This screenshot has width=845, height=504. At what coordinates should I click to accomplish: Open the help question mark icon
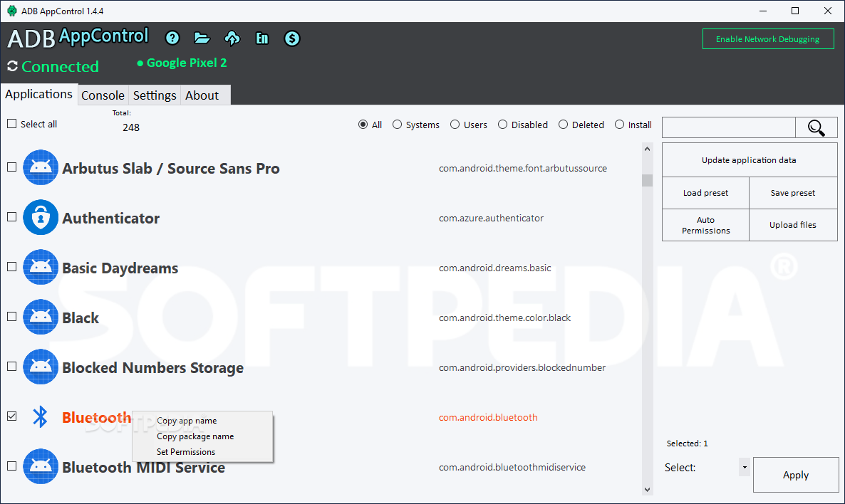(x=172, y=38)
